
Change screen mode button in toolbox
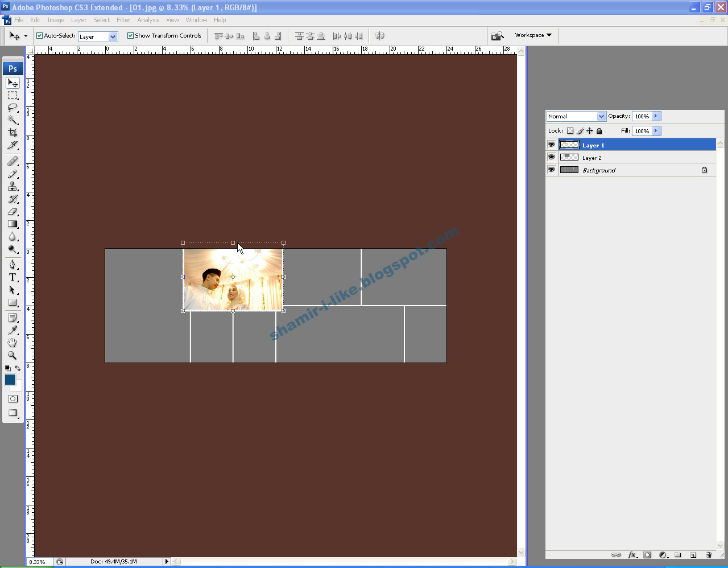13,413
